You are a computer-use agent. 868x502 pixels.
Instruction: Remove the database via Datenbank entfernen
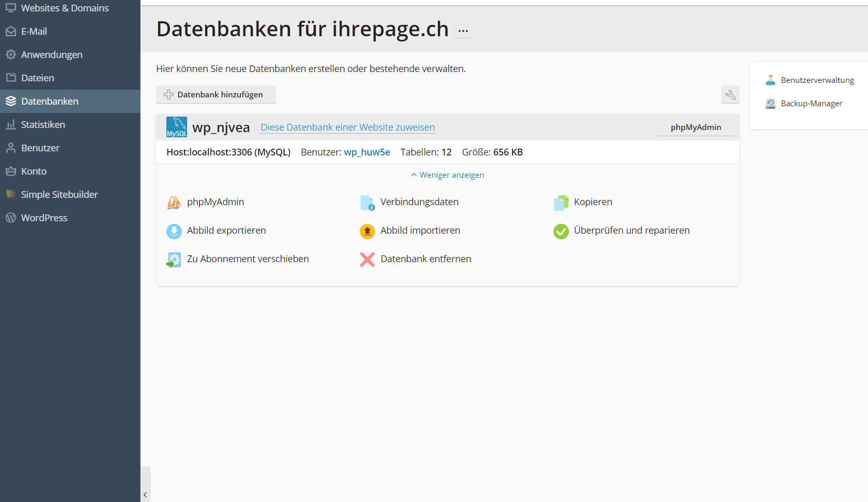click(x=425, y=259)
